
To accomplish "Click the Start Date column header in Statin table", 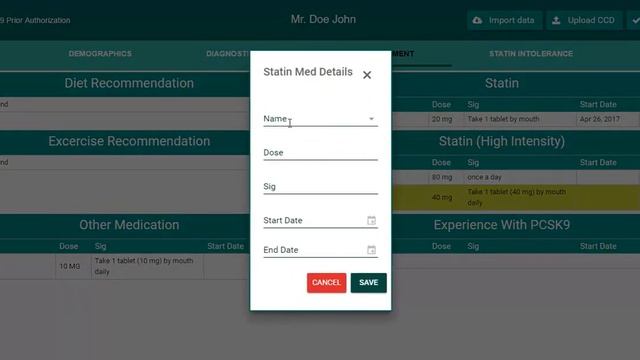I will pyautogui.click(x=598, y=104).
